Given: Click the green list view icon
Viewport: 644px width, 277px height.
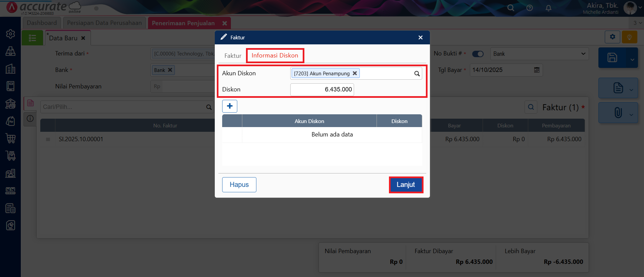Looking at the screenshot, I should [32, 38].
